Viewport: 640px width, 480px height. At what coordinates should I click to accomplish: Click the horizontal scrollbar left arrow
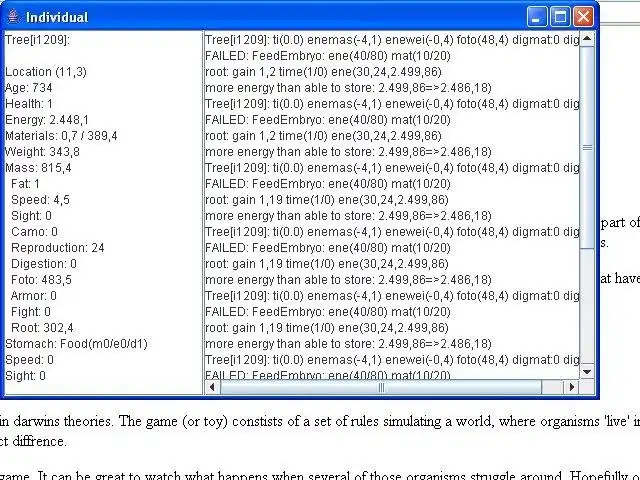click(x=212, y=387)
